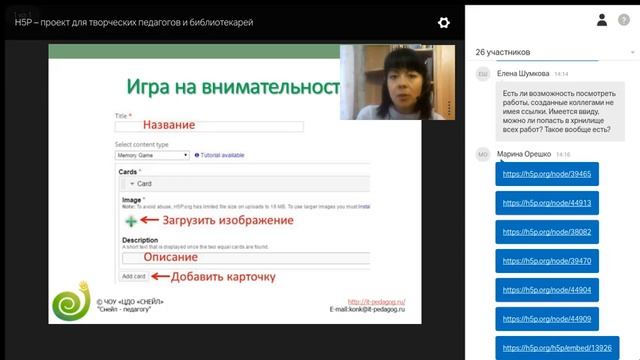Expand the 26 участников list arrow
The image size is (640, 360).
pyautogui.click(x=632, y=52)
